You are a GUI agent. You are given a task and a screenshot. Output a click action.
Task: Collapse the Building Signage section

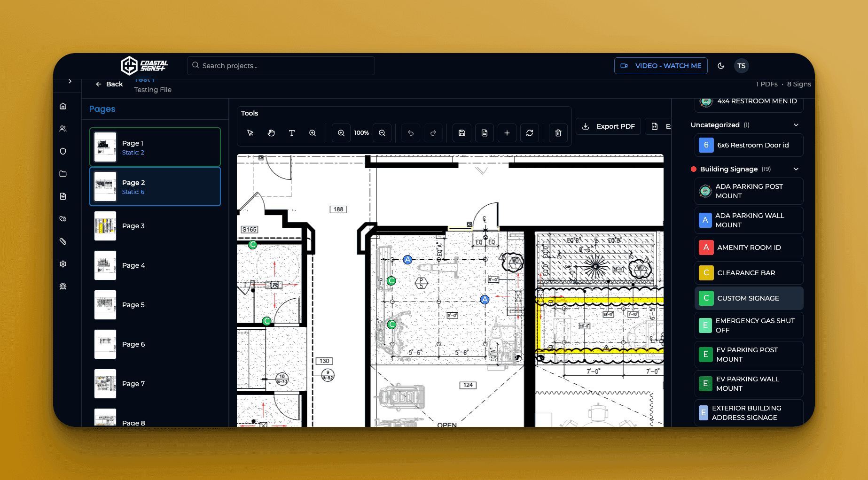(796, 169)
